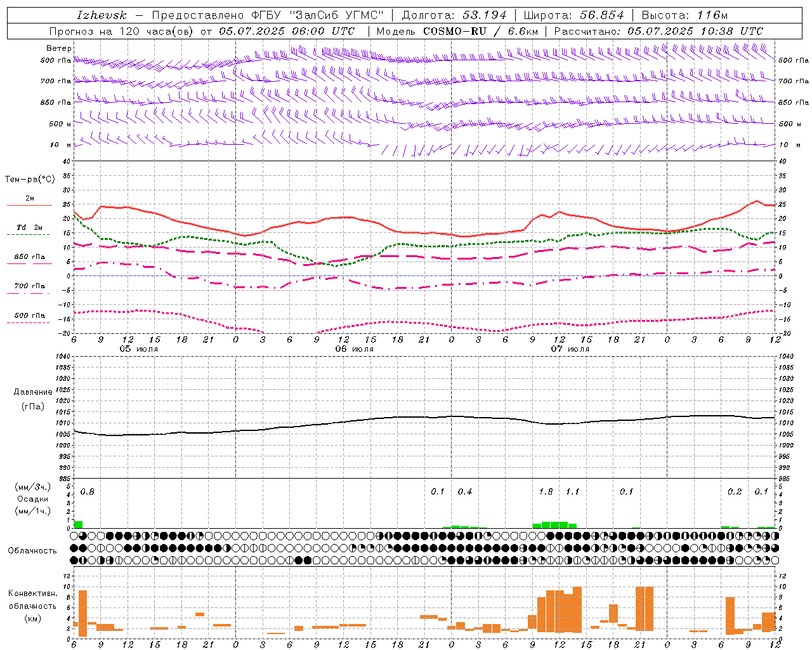The width and height of the screenshot is (812, 650).
Task: Click the "700 гПа" entry in the temperature legend
Action: pyautogui.click(x=30, y=286)
